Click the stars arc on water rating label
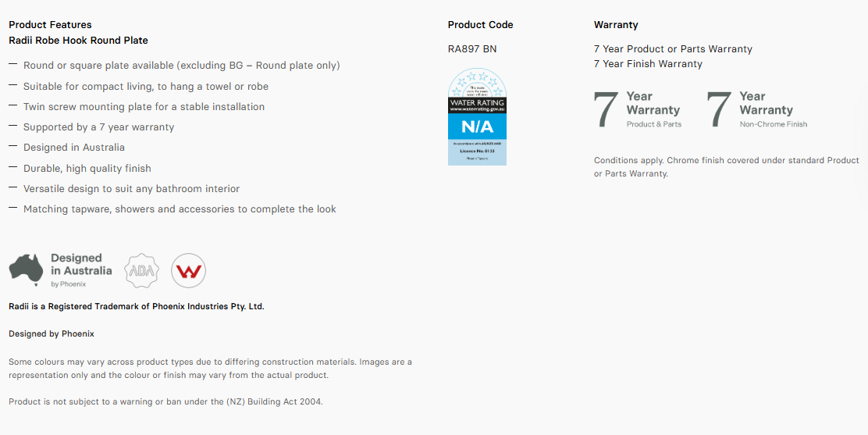This screenshot has height=435, width=868. click(x=477, y=83)
